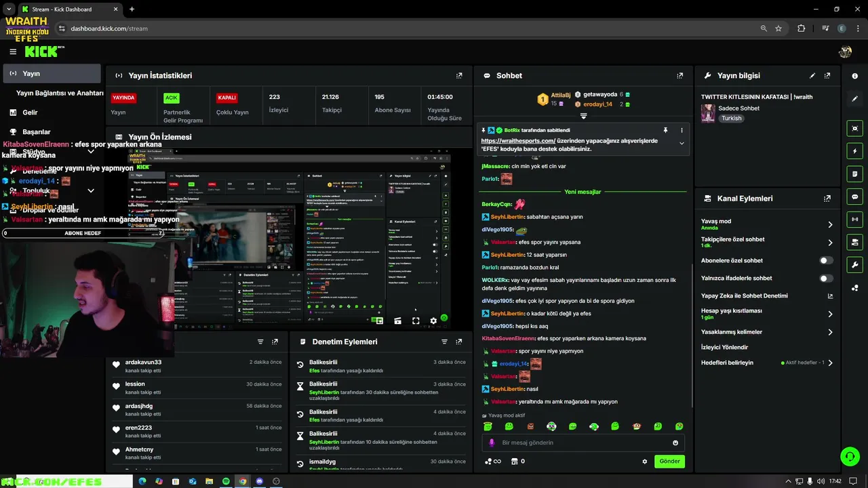Image resolution: width=868 pixels, height=488 pixels.
Task: Expand Yasaklanmış kelimeler settings
Action: point(830,332)
